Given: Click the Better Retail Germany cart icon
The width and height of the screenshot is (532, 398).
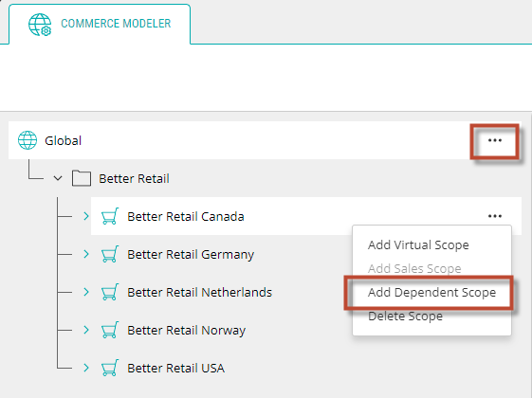Looking at the screenshot, I should click(x=110, y=254).
